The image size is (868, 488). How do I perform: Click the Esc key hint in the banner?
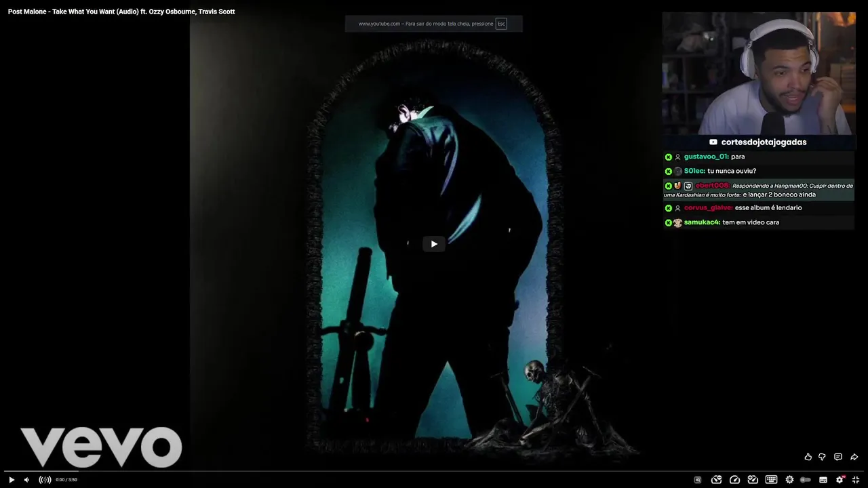click(501, 24)
